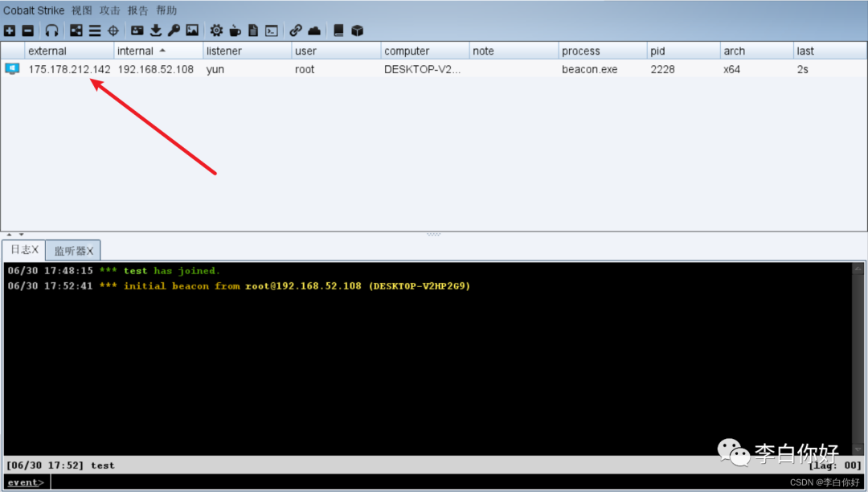
Task: Click the chain link icon to host file
Action: [x=296, y=31]
